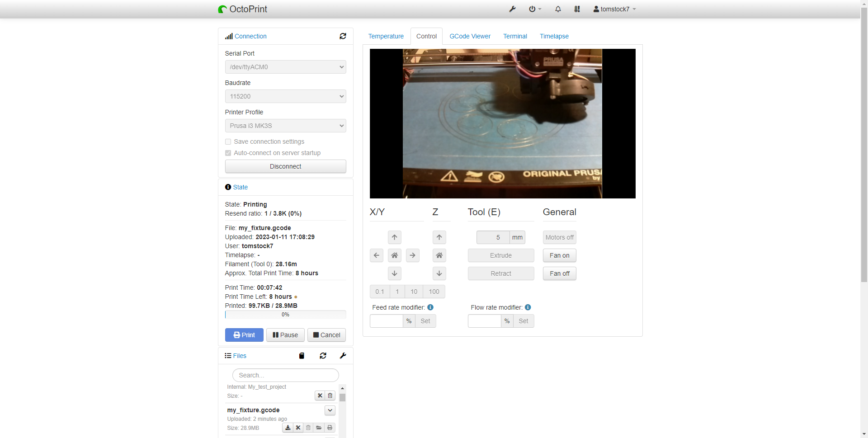Screen dimensions: 868x438
Task: Collapse the Connection panel
Action: pyautogui.click(x=250, y=36)
